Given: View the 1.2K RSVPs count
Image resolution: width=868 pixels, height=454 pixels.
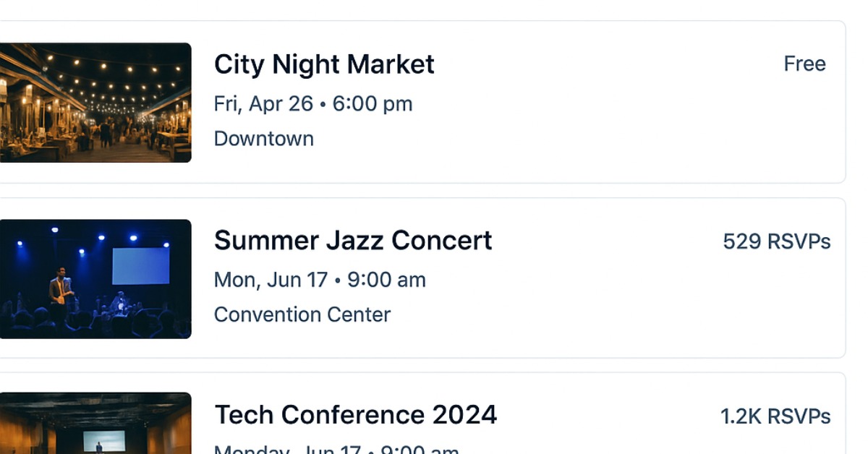Looking at the screenshot, I should click(775, 416).
